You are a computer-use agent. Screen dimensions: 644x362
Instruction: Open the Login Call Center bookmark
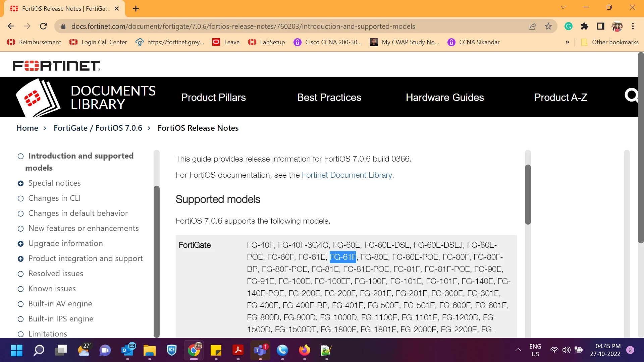coord(98,42)
